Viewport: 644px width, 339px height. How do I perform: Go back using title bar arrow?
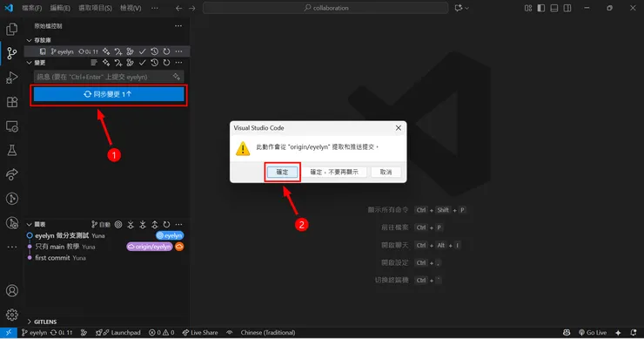click(178, 8)
